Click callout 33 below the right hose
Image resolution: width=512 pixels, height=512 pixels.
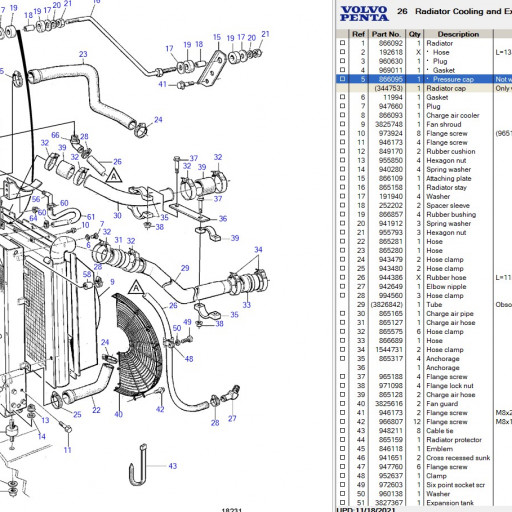point(246,305)
